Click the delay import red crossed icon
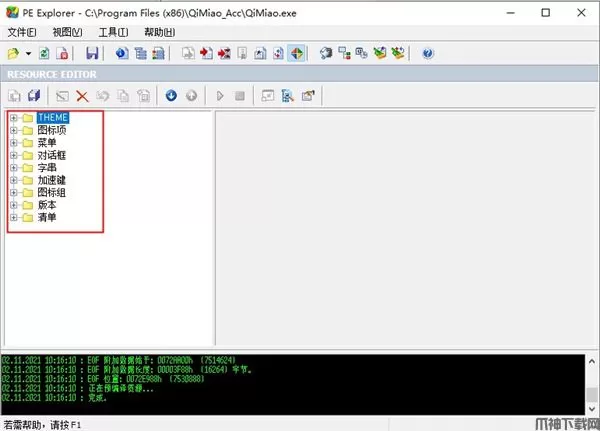Image resolution: width=600 pixels, height=431 pixels. tap(224, 53)
